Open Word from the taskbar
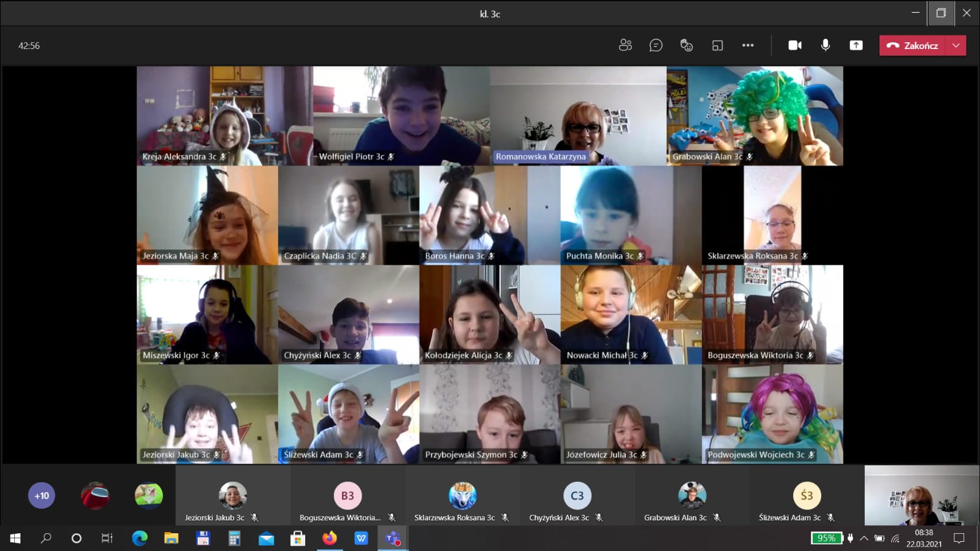Screen dimensions: 980x551 [x=361, y=538]
